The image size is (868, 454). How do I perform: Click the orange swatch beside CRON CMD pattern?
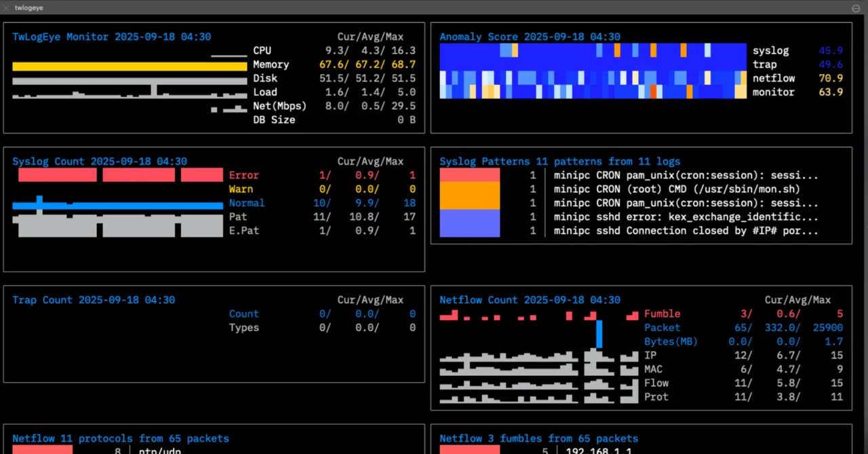click(x=469, y=195)
